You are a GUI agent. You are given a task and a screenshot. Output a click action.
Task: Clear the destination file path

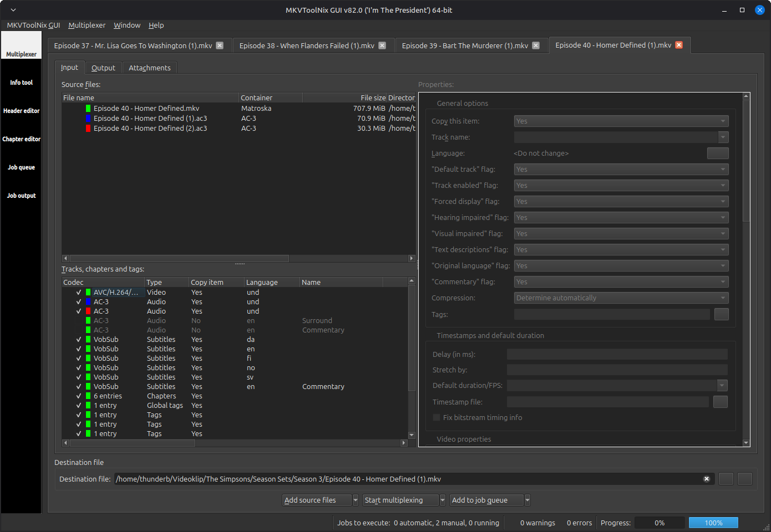pyautogui.click(x=706, y=479)
